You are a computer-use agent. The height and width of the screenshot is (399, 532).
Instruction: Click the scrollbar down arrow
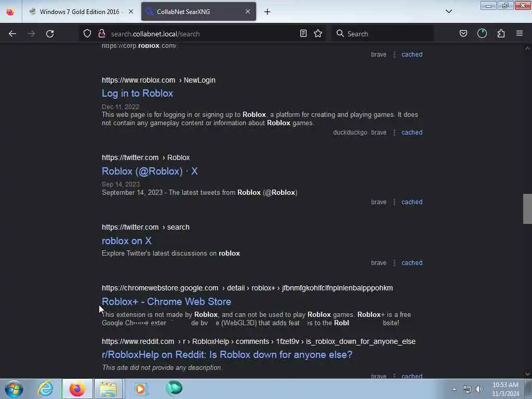click(527, 374)
